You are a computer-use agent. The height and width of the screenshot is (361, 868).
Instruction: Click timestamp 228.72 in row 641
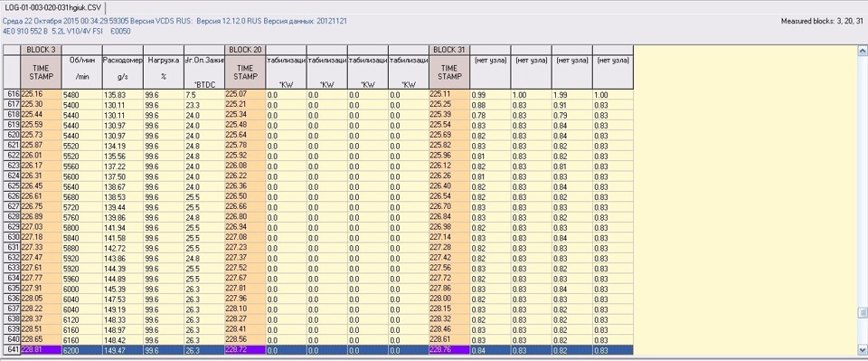tap(245, 350)
